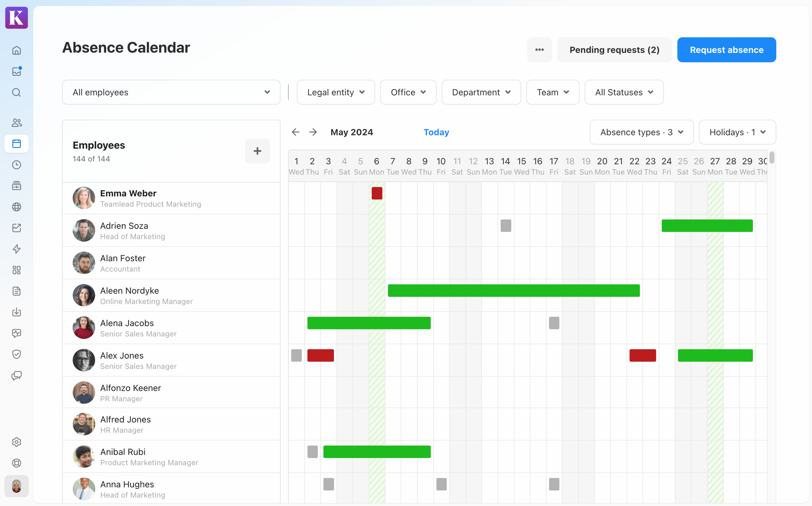Viewport: 812px width, 506px height.
Task: Click the search magnifier icon in sidebar
Action: [16, 92]
